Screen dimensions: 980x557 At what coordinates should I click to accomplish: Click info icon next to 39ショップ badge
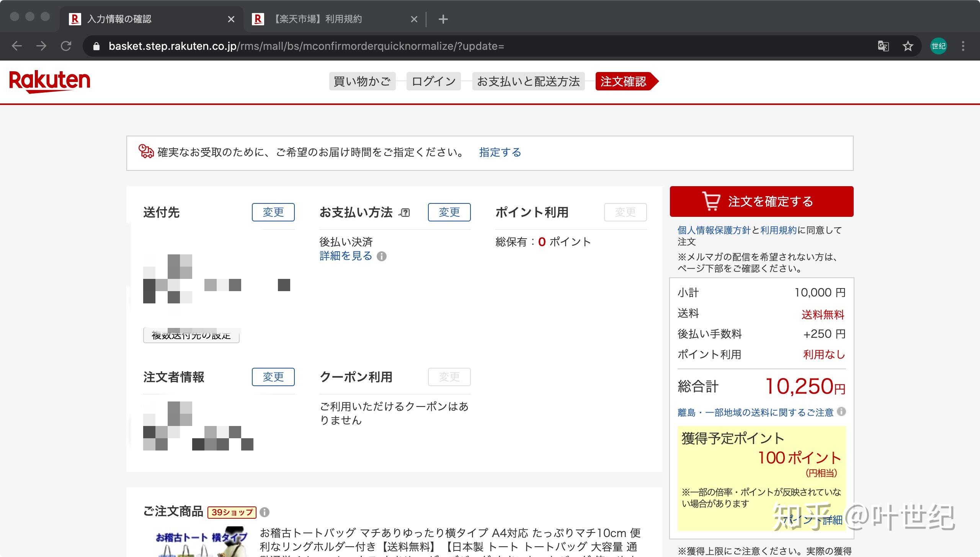pyautogui.click(x=265, y=512)
